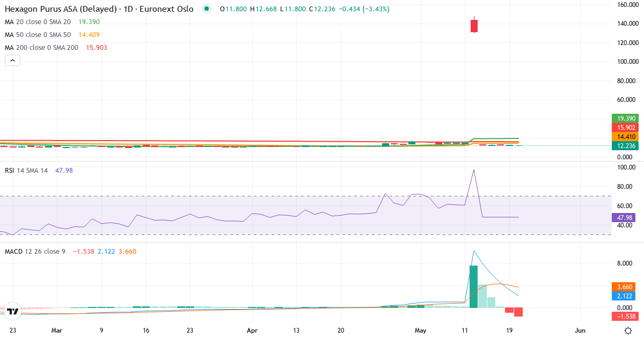Select the MA 50 close indicator legend

52,34
